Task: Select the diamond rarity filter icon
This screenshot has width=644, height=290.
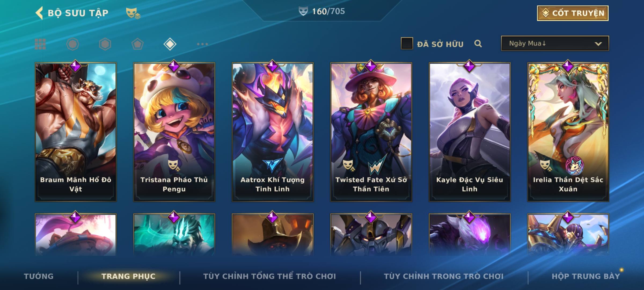Action: (x=170, y=44)
